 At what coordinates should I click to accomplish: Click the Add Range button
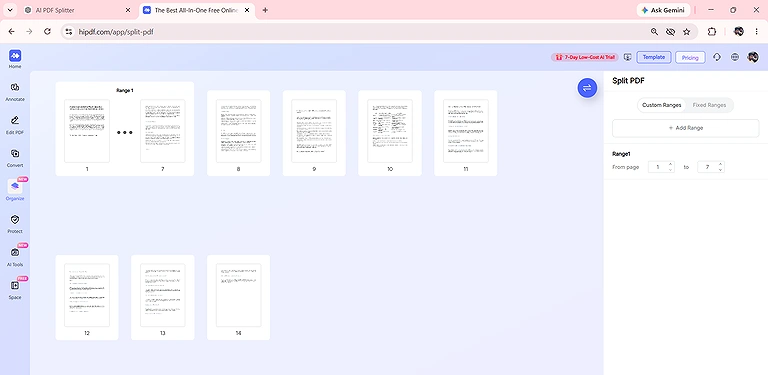[x=685, y=128]
